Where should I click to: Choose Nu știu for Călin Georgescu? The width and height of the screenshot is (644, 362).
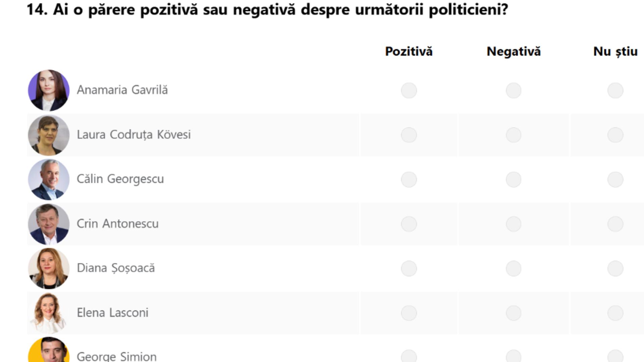(615, 179)
